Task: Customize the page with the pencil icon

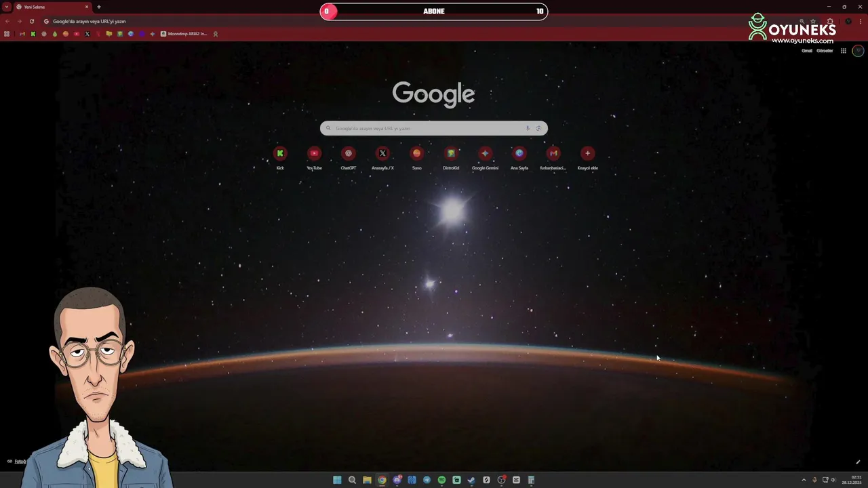Action: click(858, 462)
